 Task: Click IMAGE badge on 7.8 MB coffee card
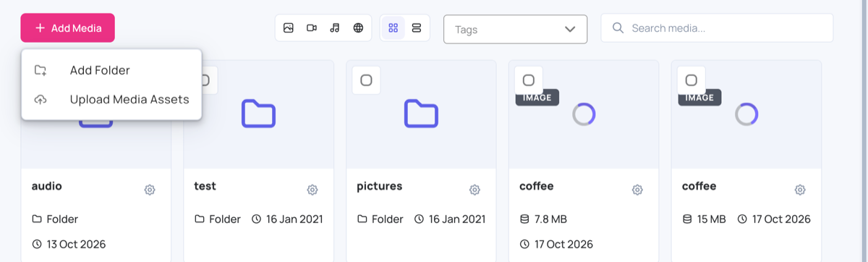[537, 98]
